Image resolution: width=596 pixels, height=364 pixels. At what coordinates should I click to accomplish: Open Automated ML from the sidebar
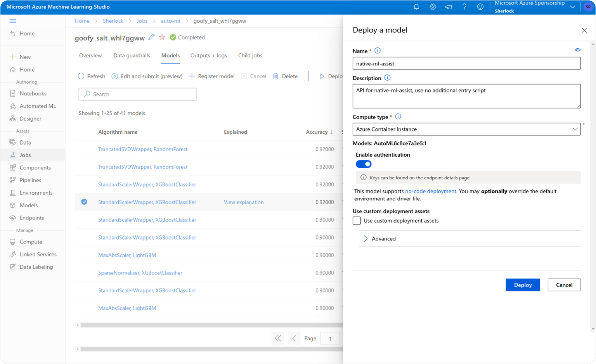[x=37, y=106]
